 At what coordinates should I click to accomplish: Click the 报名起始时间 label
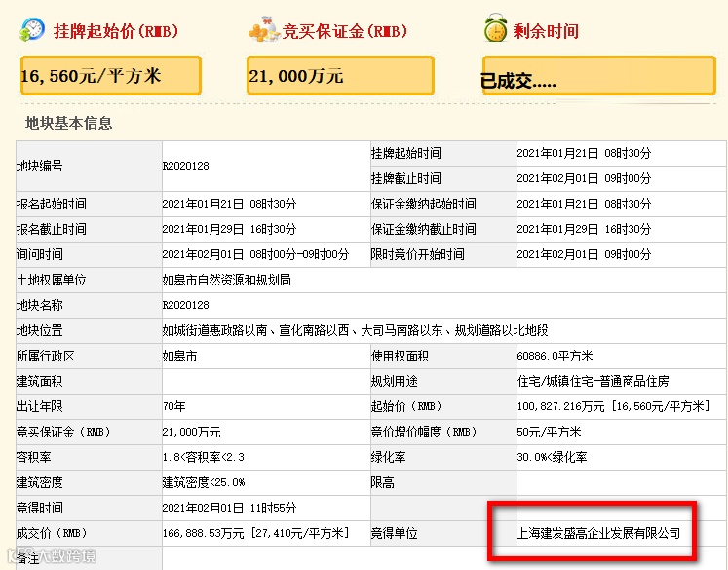[x=51, y=204]
